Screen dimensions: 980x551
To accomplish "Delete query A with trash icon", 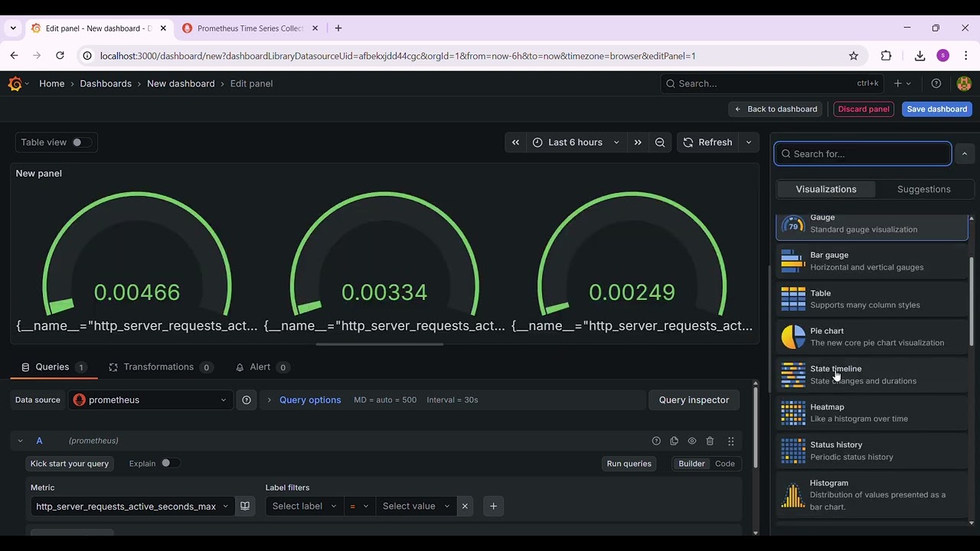I will point(710,441).
